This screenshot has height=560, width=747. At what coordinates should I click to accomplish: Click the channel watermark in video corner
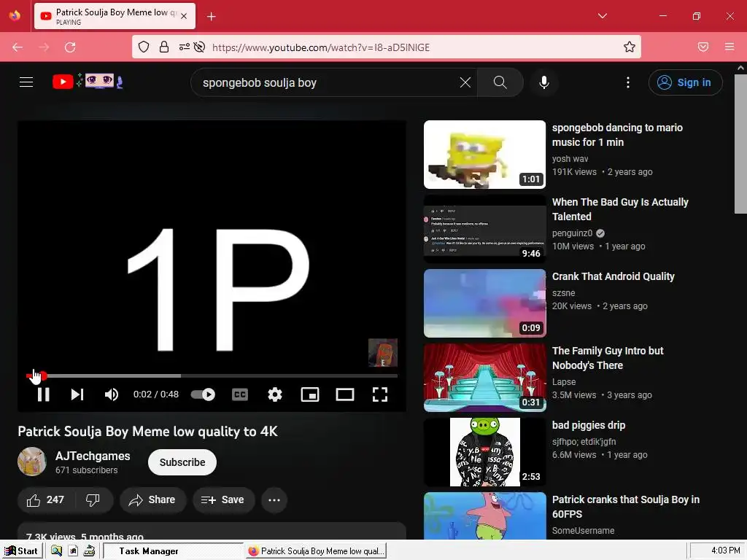(x=383, y=353)
